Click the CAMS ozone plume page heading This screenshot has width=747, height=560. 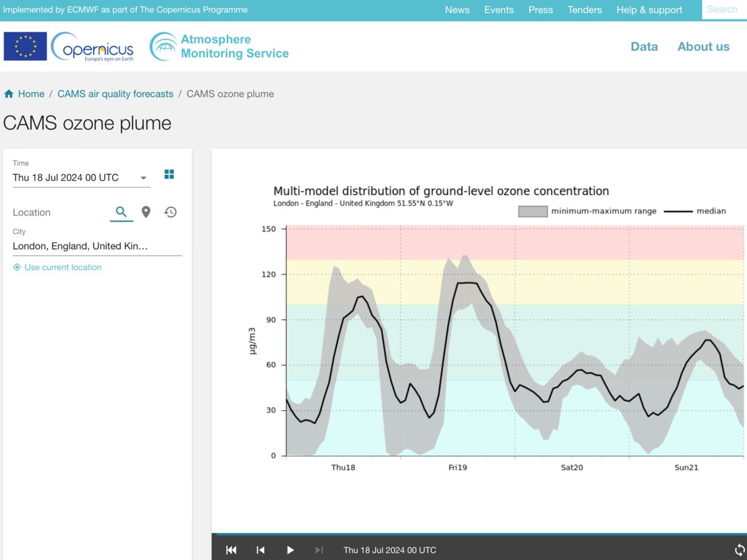click(87, 123)
